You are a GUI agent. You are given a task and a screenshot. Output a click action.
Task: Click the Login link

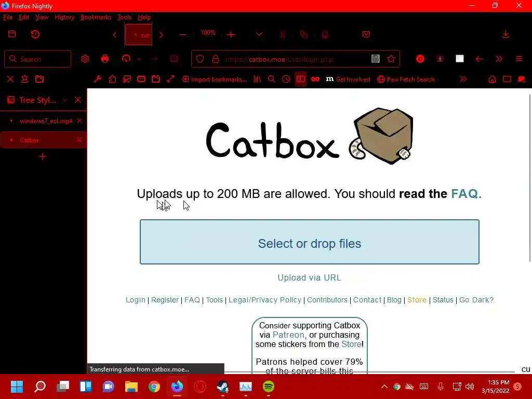(x=136, y=300)
